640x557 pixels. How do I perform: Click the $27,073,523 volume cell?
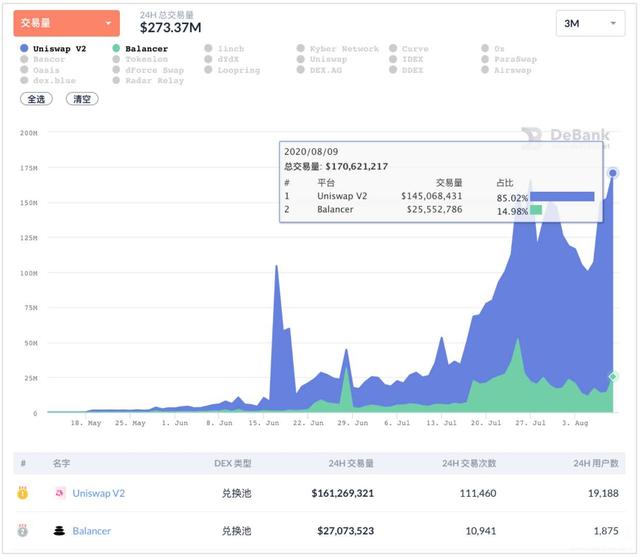click(x=345, y=530)
